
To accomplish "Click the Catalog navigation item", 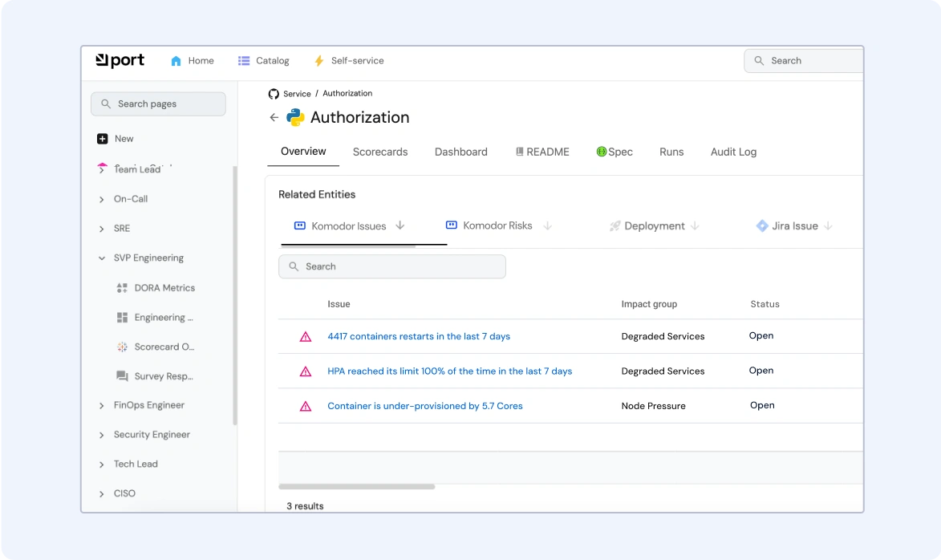I will [x=263, y=61].
